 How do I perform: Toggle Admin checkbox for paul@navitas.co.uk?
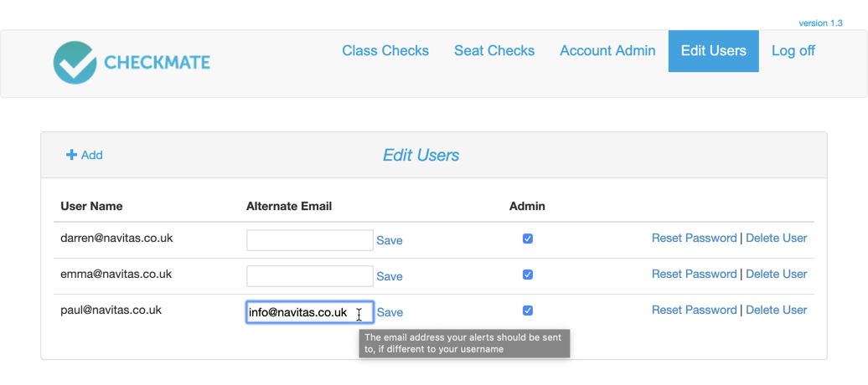pyautogui.click(x=528, y=311)
